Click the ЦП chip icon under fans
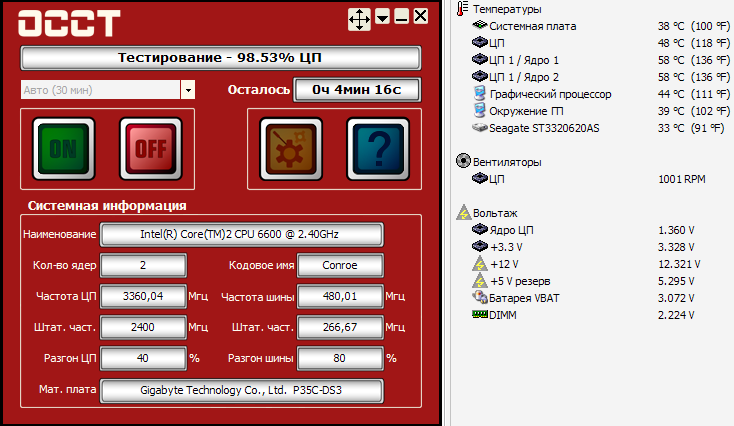 480,178
